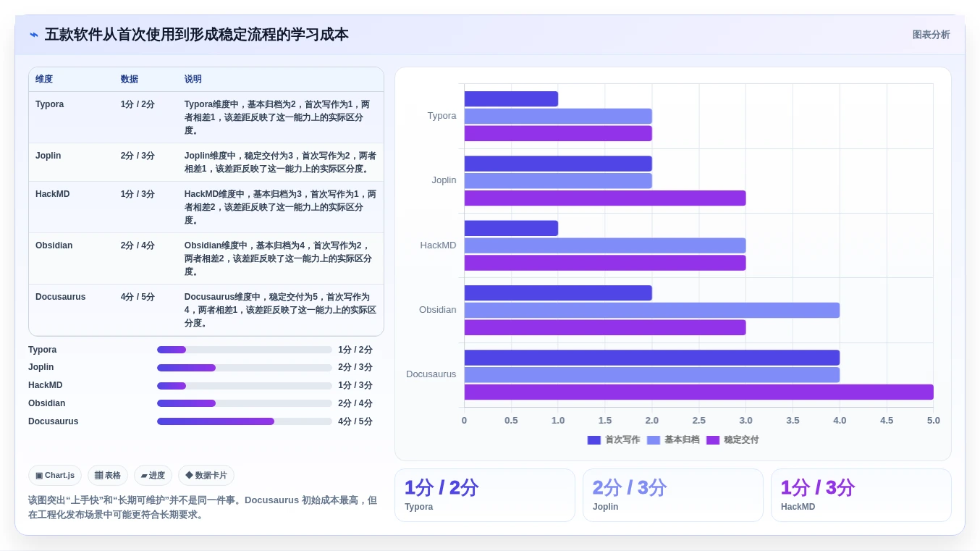The image size is (980, 551).
Task: Click the page title about 学习成本
Action: 197,35
